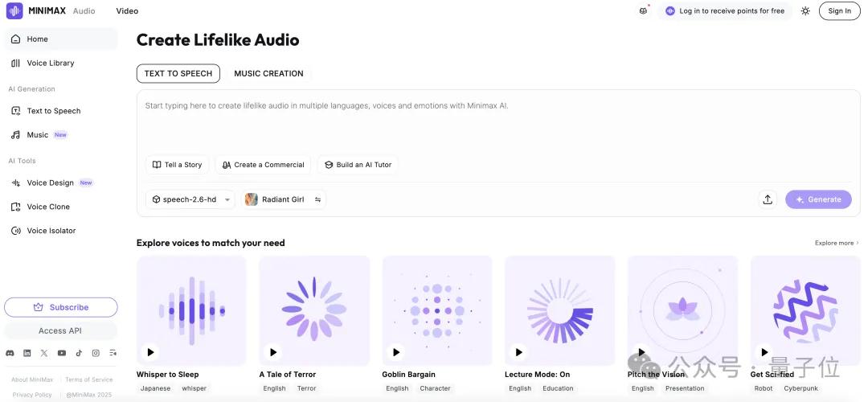Open the YouTube channel icon

62,353
